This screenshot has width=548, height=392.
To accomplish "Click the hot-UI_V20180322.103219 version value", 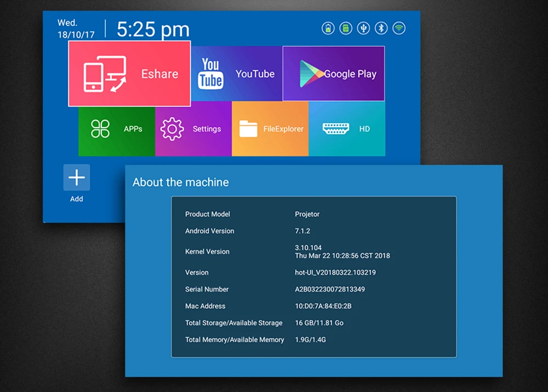I will [335, 272].
